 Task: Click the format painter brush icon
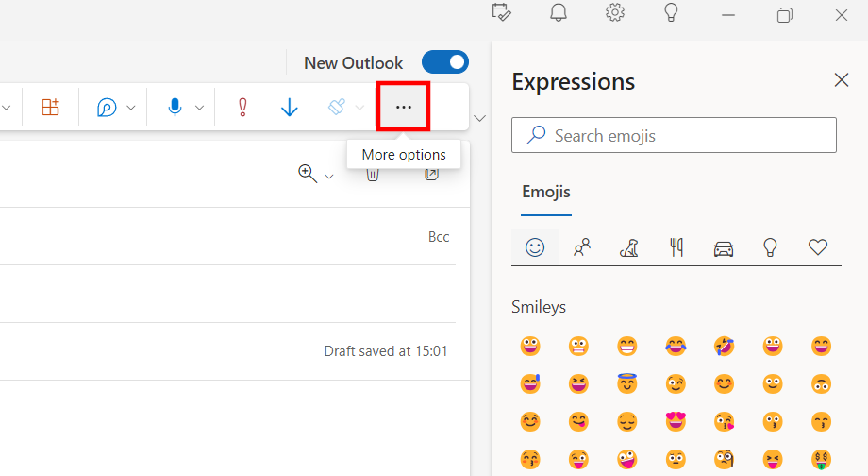pos(337,107)
